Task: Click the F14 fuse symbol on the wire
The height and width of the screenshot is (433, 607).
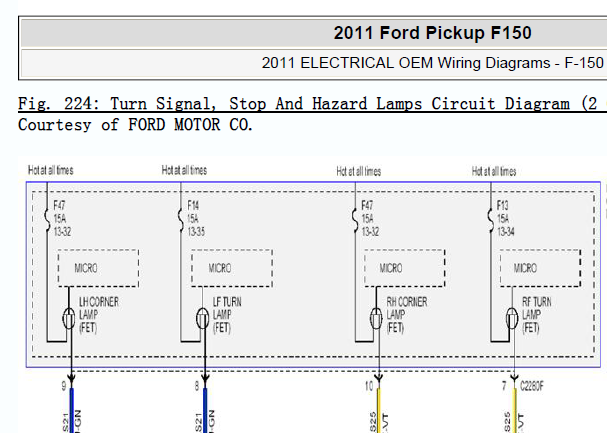Action: pos(181,221)
